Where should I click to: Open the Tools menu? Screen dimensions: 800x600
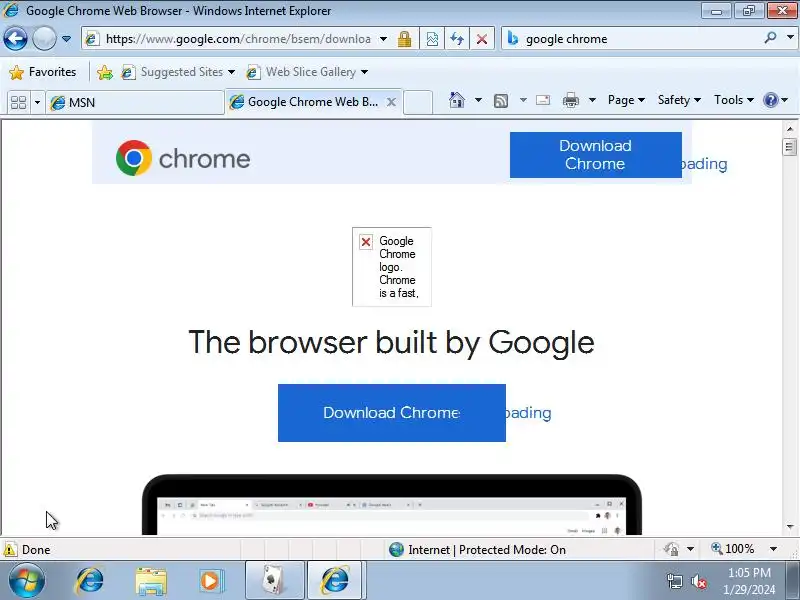pos(734,100)
